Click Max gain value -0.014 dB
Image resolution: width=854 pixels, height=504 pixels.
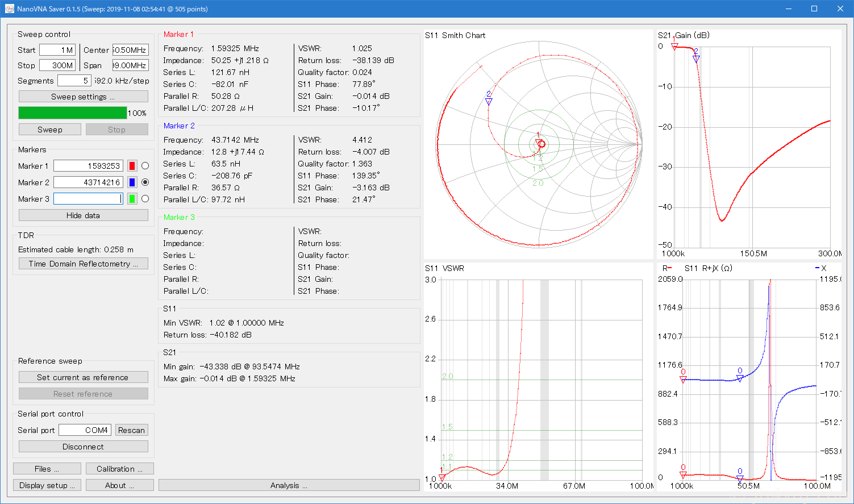(220, 378)
